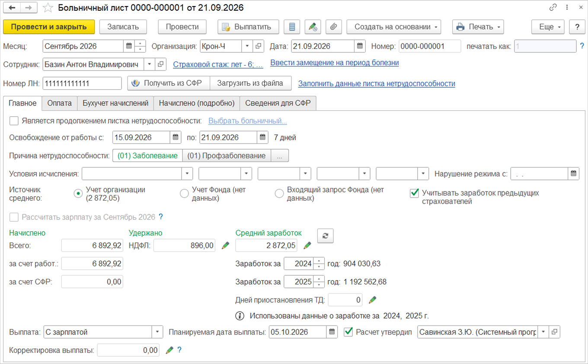Open the calendar picker for Месяц
The height and width of the screenshot is (364, 588).
click(x=128, y=46)
